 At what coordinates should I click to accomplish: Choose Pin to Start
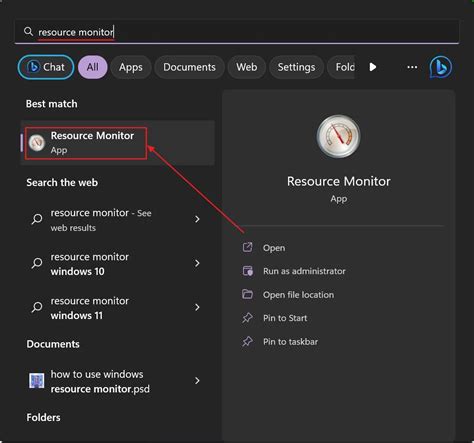[285, 318]
